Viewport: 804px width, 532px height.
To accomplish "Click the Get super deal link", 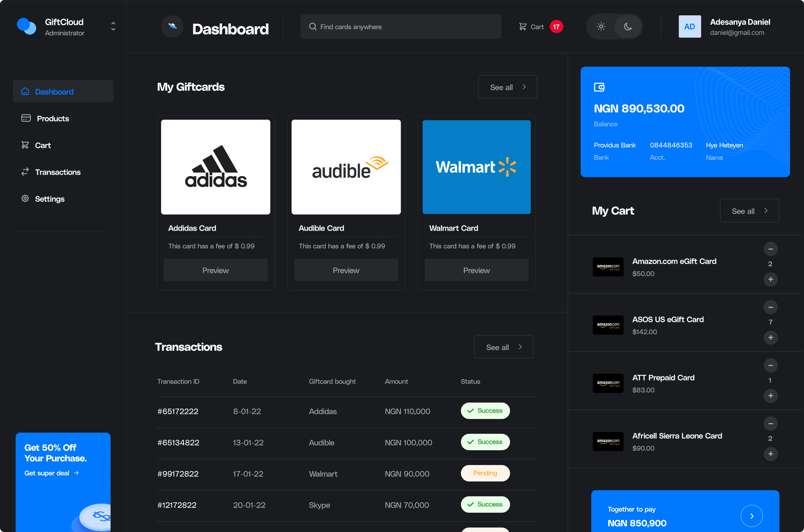I will pyautogui.click(x=52, y=473).
